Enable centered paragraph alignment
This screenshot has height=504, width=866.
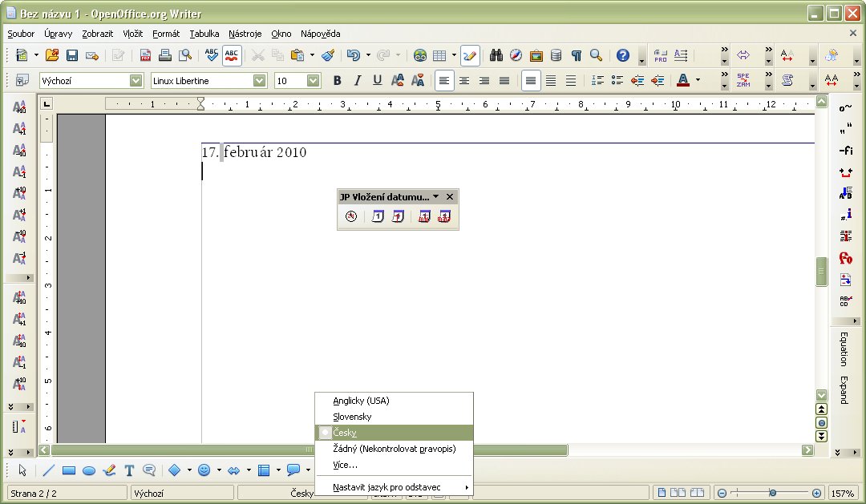464,81
